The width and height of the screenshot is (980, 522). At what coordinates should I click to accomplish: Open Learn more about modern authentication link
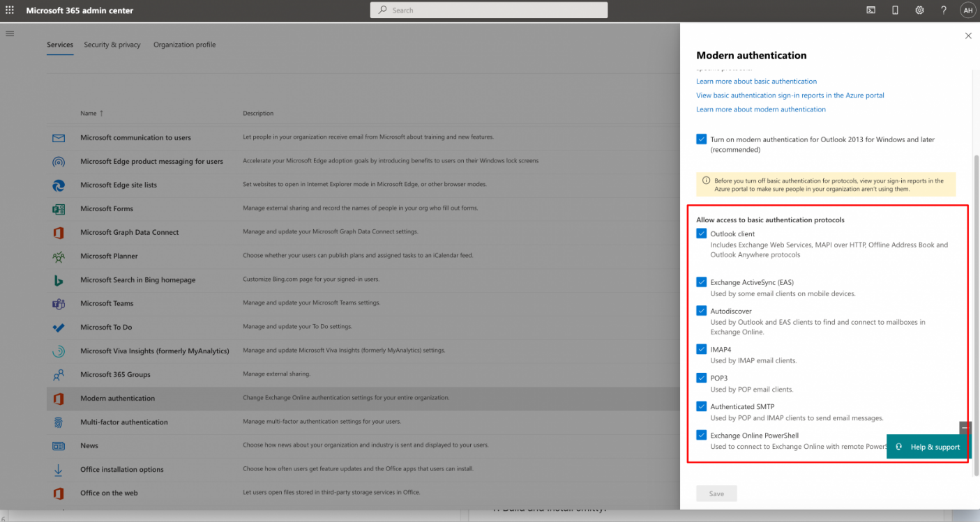(760, 109)
